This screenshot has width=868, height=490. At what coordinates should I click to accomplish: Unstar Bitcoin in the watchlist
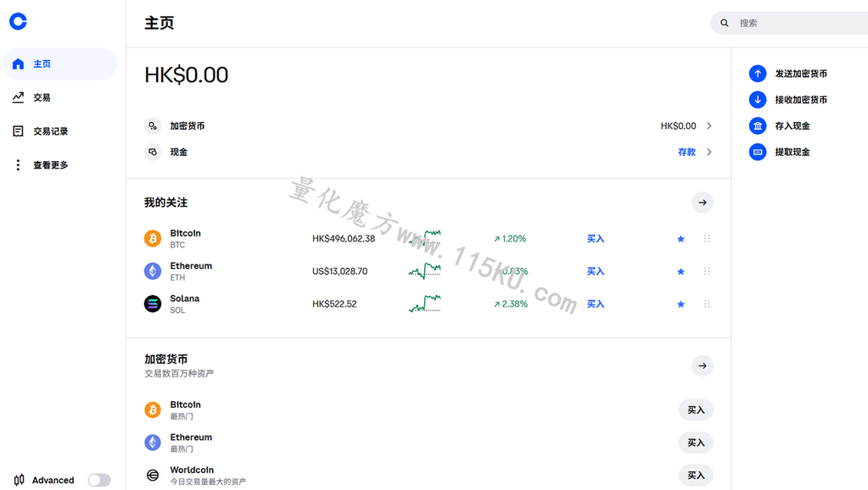point(680,239)
